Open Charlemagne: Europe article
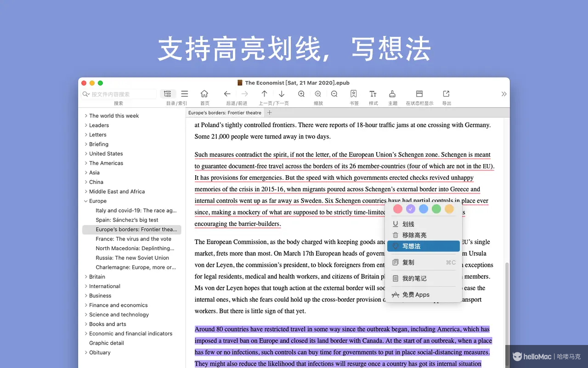 tap(136, 267)
